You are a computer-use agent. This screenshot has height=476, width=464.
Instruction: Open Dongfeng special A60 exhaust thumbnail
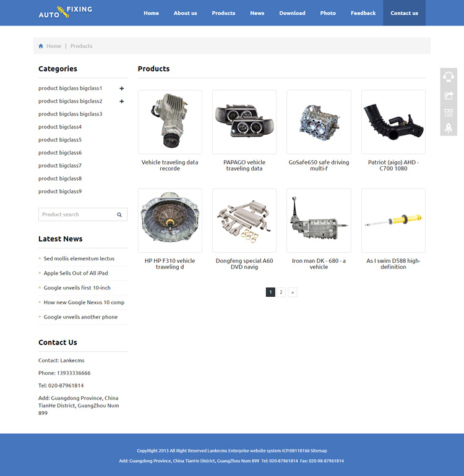tap(244, 221)
